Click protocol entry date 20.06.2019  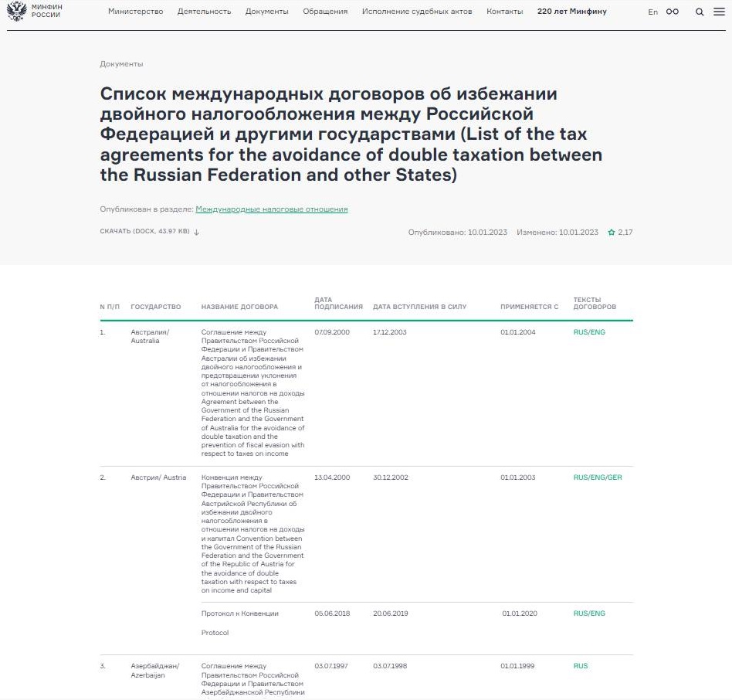click(x=390, y=613)
